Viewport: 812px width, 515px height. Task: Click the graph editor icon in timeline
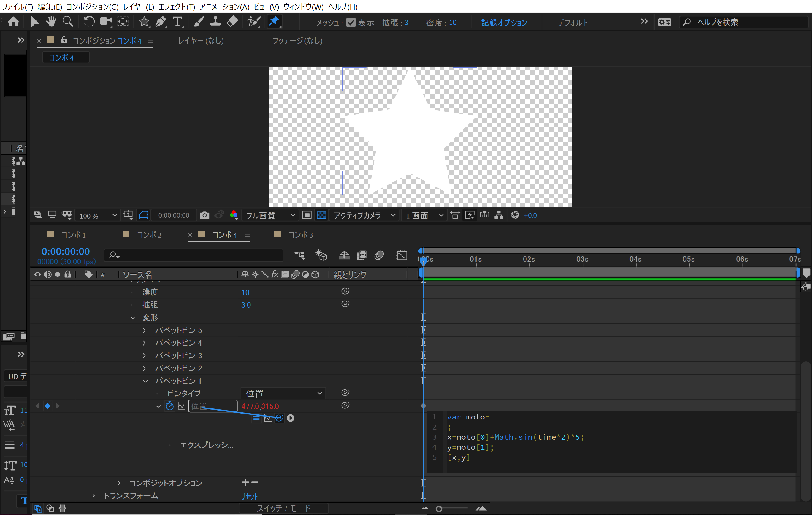402,255
